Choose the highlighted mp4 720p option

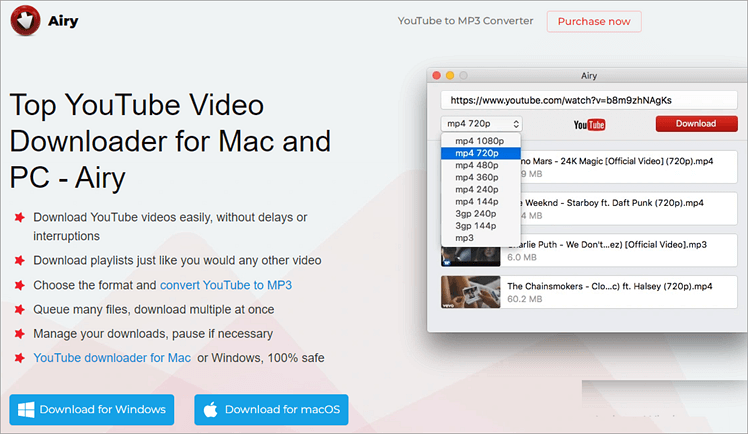[480, 153]
